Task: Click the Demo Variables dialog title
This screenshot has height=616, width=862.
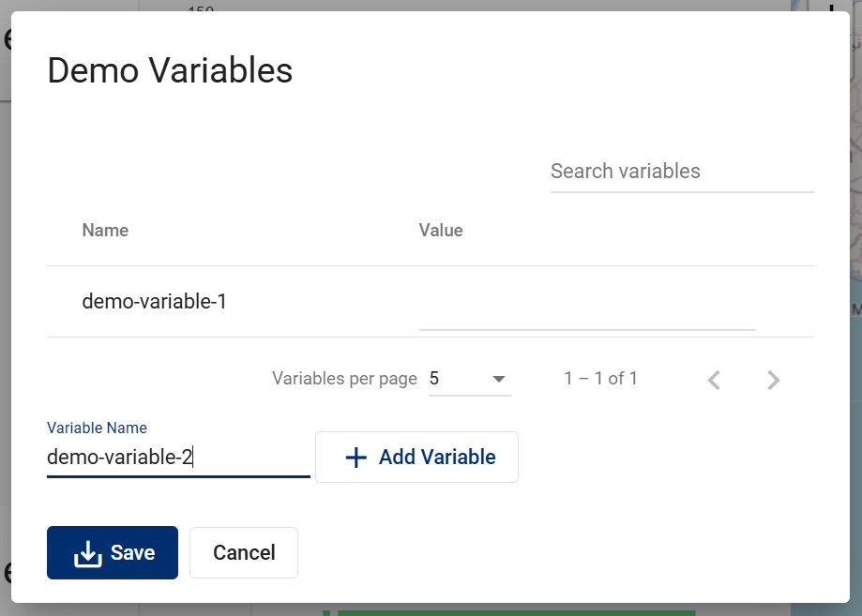Action: [x=170, y=71]
